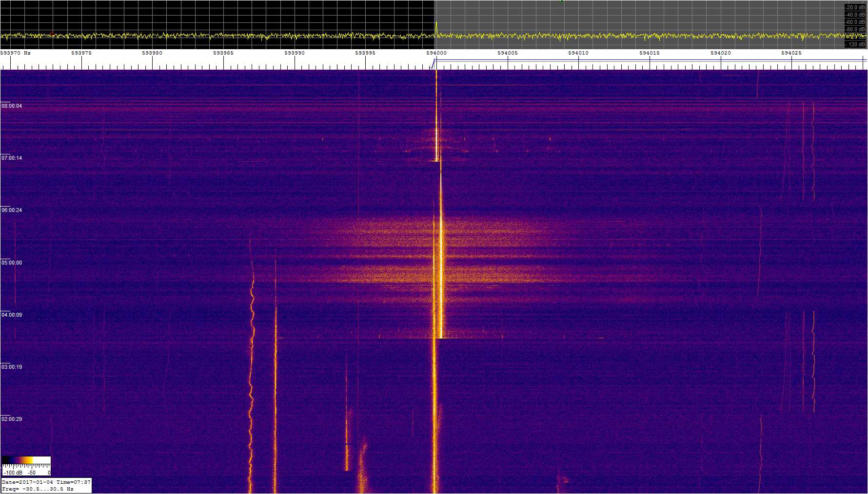Click the color palette gradient bar

(26, 460)
